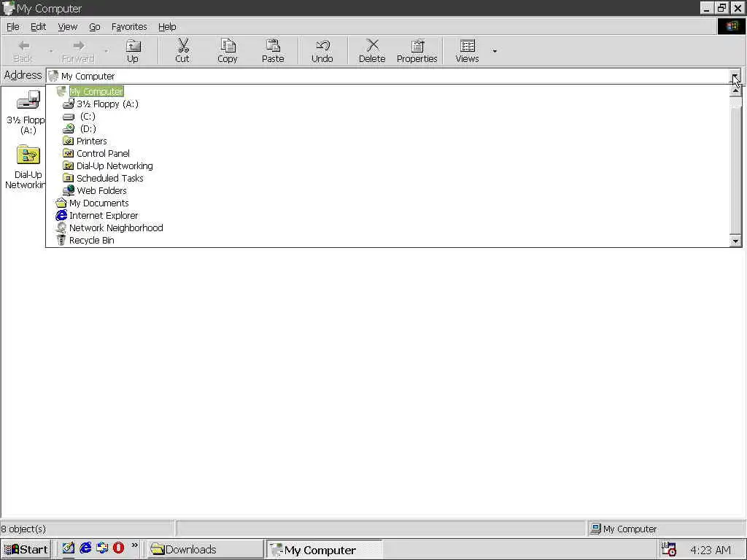Select Printers in the address list
The height and width of the screenshot is (560, 747).
[91, 141]
